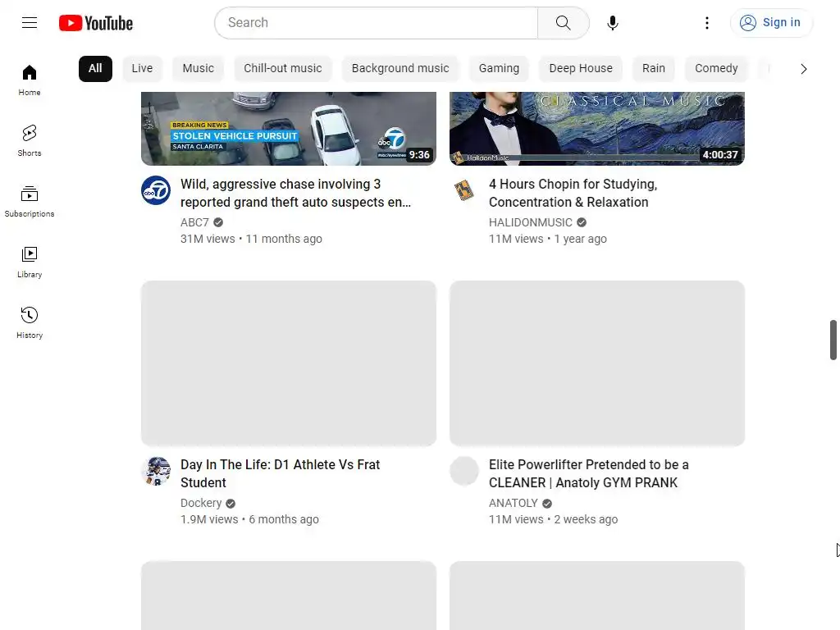Click '31M views • 11 months ago' text
This screenshot has height=630, width=840.
(x=251, y=239)
